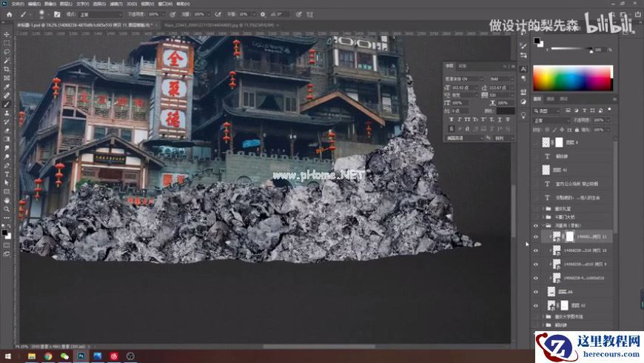Open layer opacity dropdown arrow
Screen dimensions: 644x363
pyautogui.click(x=608, y=121)
